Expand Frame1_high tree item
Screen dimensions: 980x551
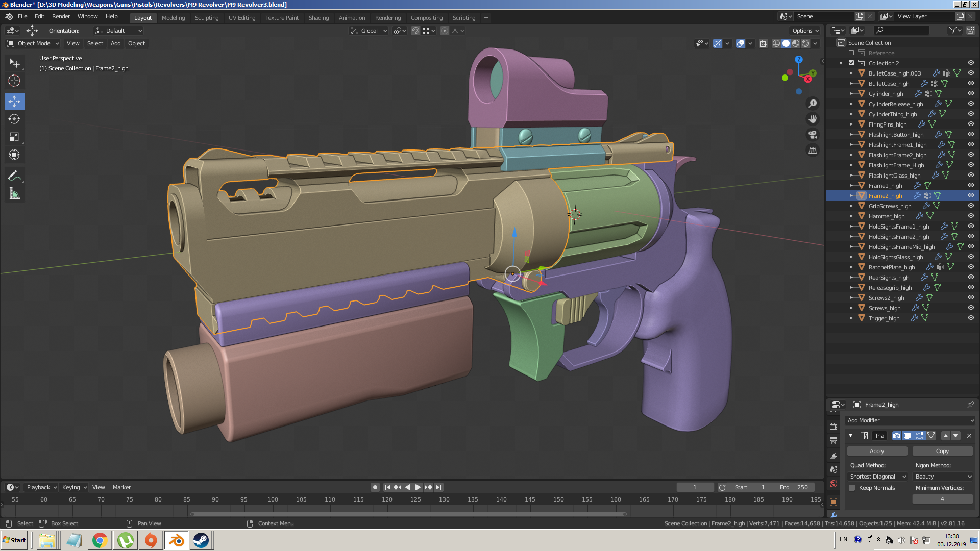point(851,186)
